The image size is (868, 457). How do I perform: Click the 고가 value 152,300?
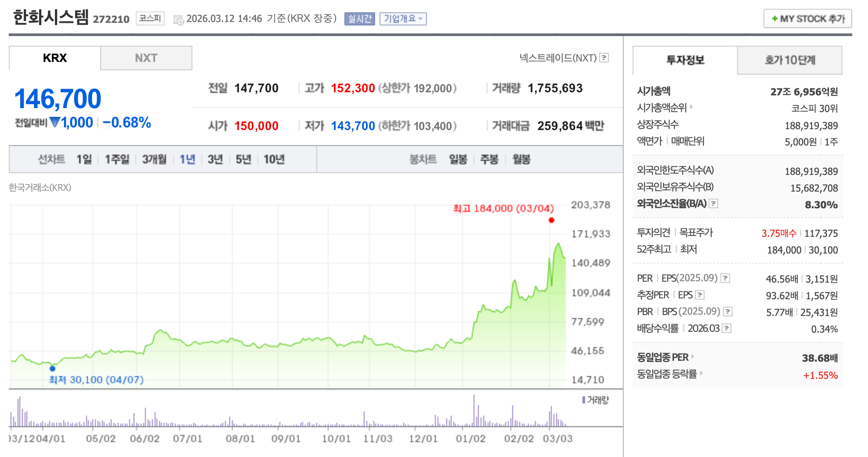click(x=353, y=88)
